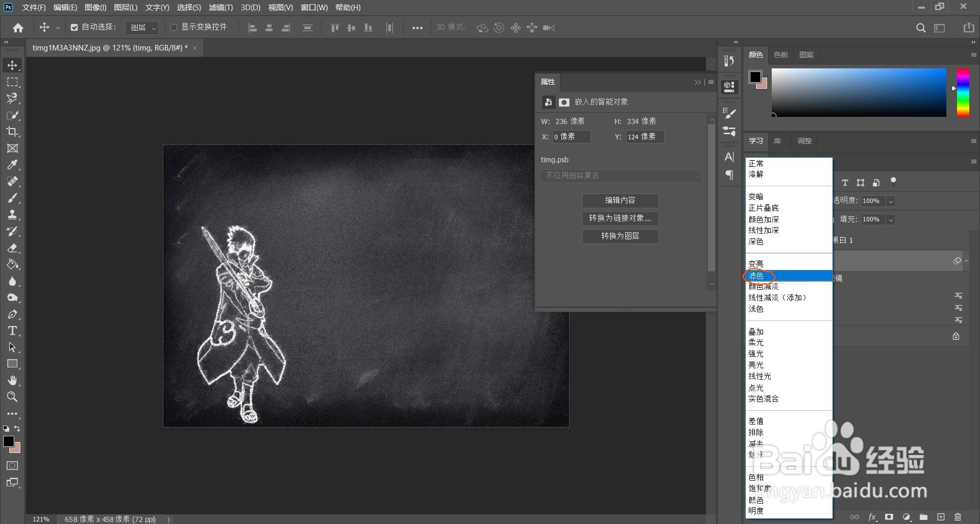Select the Rectangle shape tool
The image size is (980, 524).
tap(12, 364)
